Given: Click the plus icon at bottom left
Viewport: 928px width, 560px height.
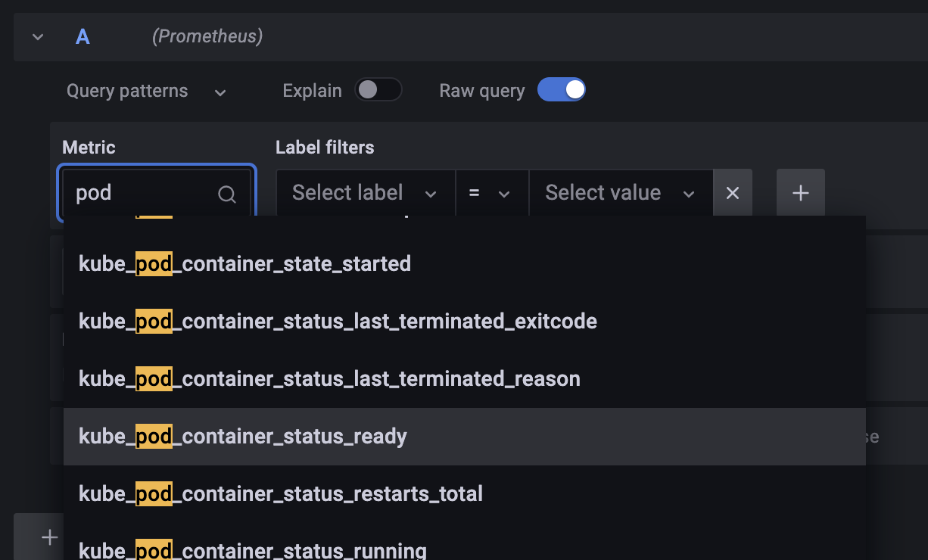Looking at the screenshot, I should pyautogui.click(x=50, y=537).
